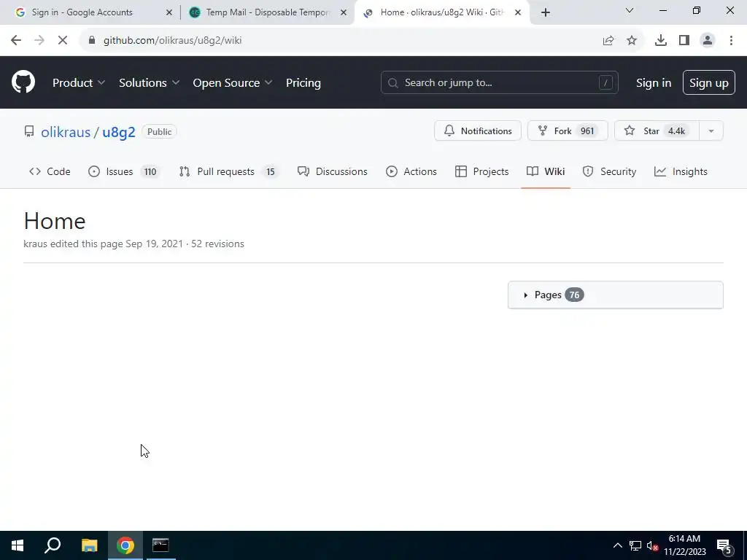Show hidden system tray icons
The width and height of the screenshot is (747, 560).
pos(617,545)
